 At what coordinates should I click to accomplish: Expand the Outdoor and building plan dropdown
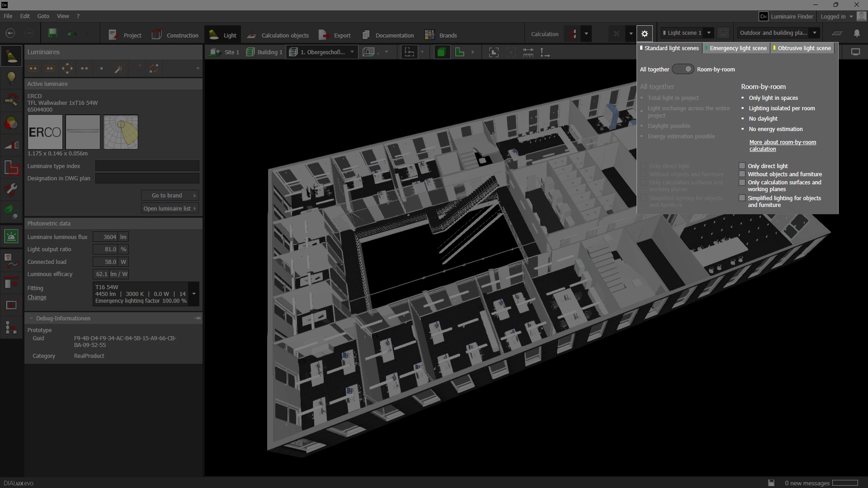pyautogui.click(x=815, y=33)
